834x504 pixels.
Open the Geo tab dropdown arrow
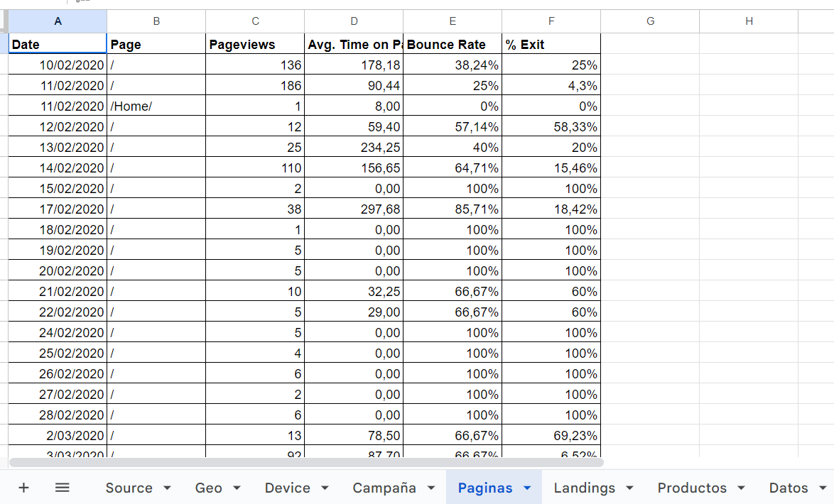[x=237, y=488]
